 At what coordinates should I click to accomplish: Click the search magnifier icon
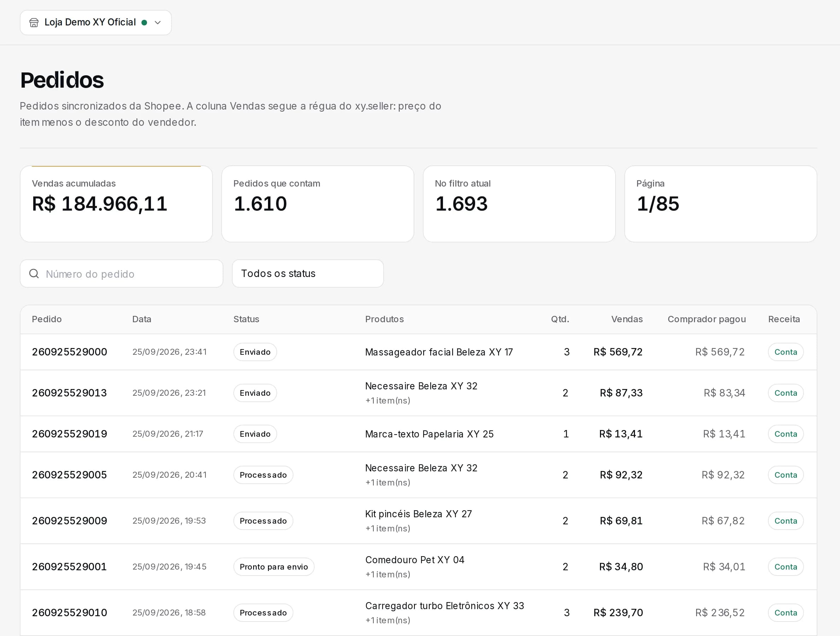click(x=34, y=273)
